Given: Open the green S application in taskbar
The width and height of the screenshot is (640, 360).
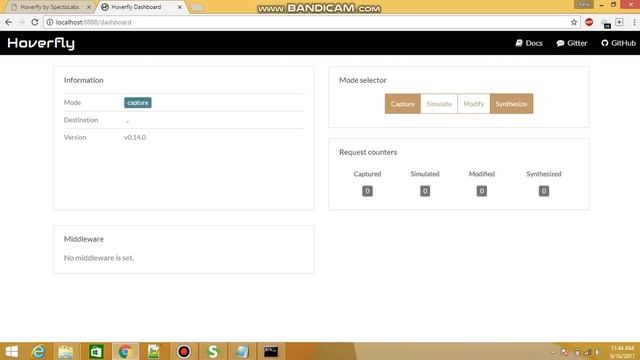Looking at the screenshot, I should (x=213, y=351).
